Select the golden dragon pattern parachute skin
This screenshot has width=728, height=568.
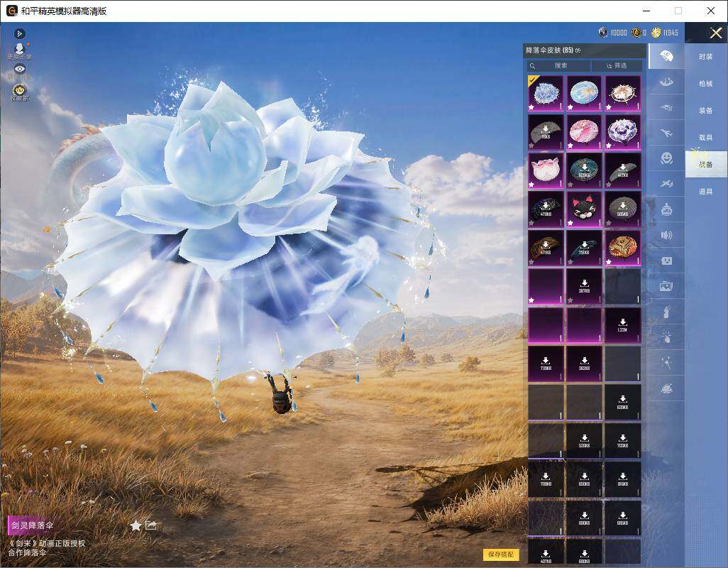pos(622,248)
